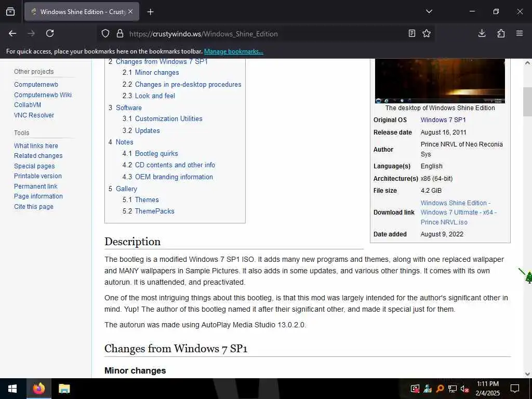
Task: Go back to the previous page
Action: [12, 33]
